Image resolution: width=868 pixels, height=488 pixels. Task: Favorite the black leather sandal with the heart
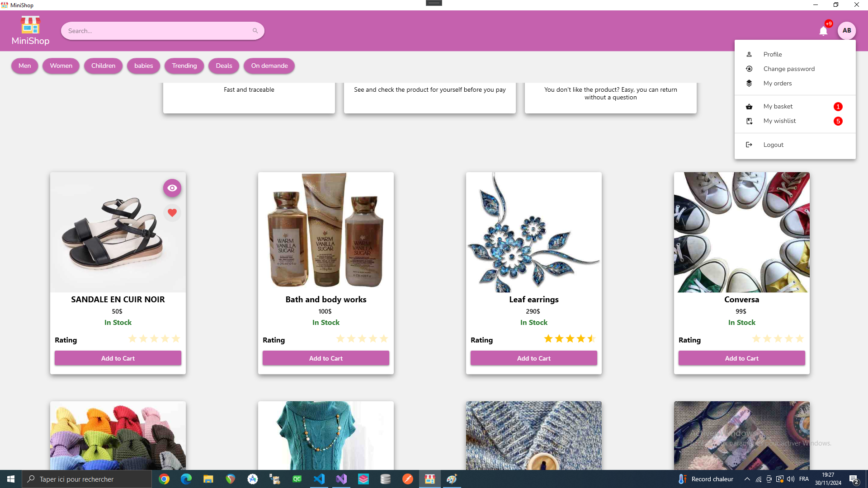click(172, 212)
